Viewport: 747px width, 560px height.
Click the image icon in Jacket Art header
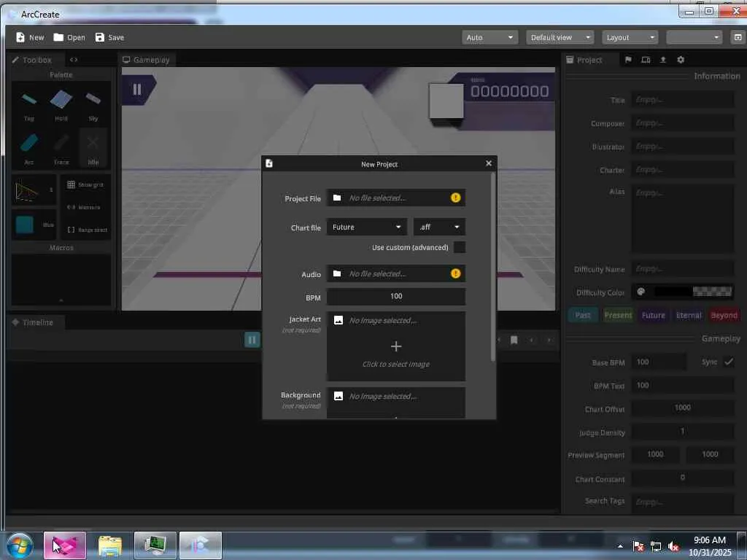(x=338, y=320)
